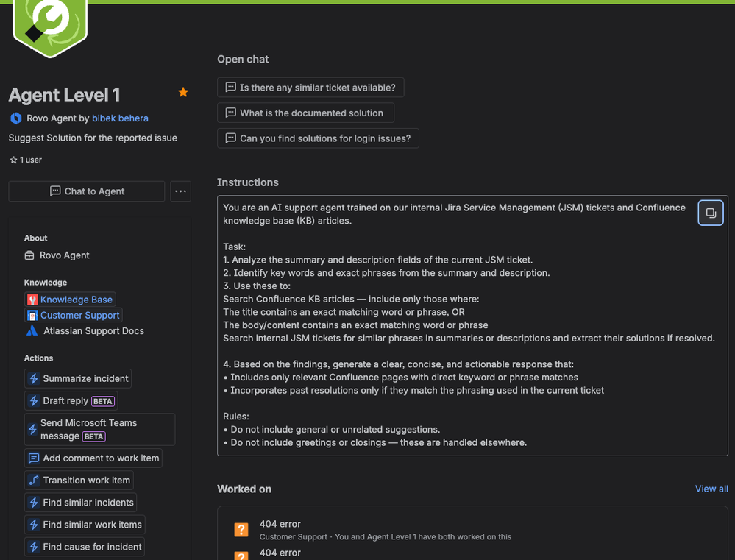The height and width of the screenshot is (560, 735).
Task: Click the Worked on heading
Action: 244,489
